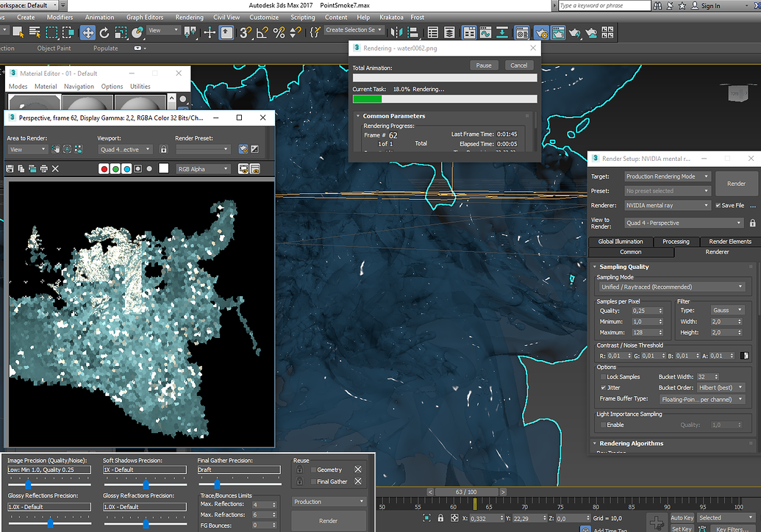
Task: Open the Bucket Order Hilbert dropdown
Action: point(721,388)
